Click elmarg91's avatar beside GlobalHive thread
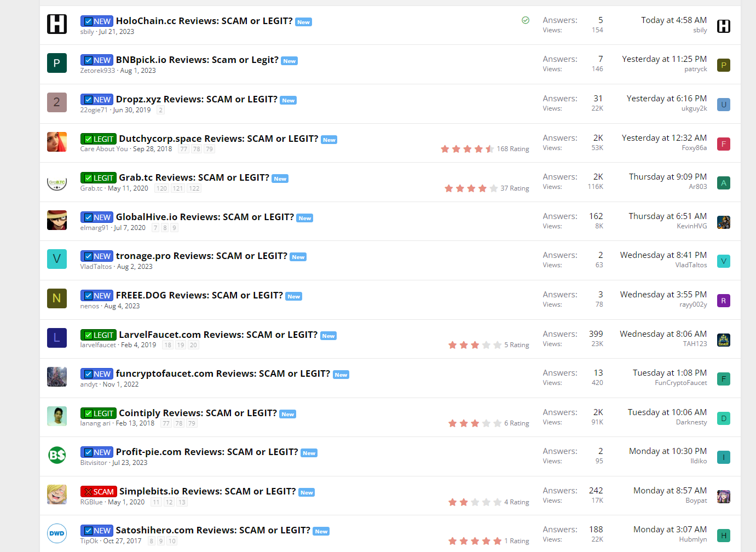The width and height of the screenshot is (756, 552). coord(57,220)
